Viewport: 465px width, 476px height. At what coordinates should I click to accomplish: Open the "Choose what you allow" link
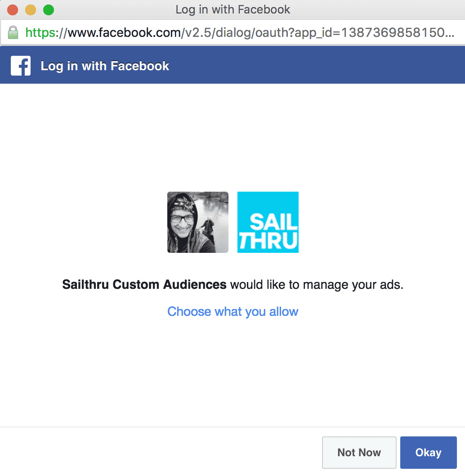coord(232,311)
